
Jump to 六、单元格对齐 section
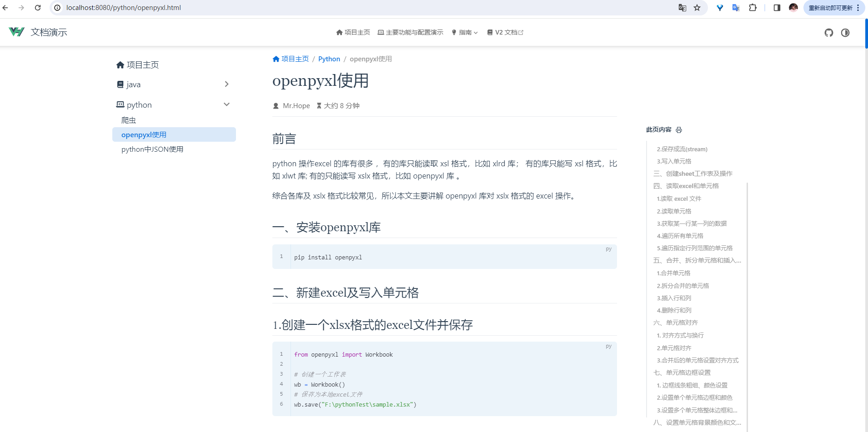(676, 323)
